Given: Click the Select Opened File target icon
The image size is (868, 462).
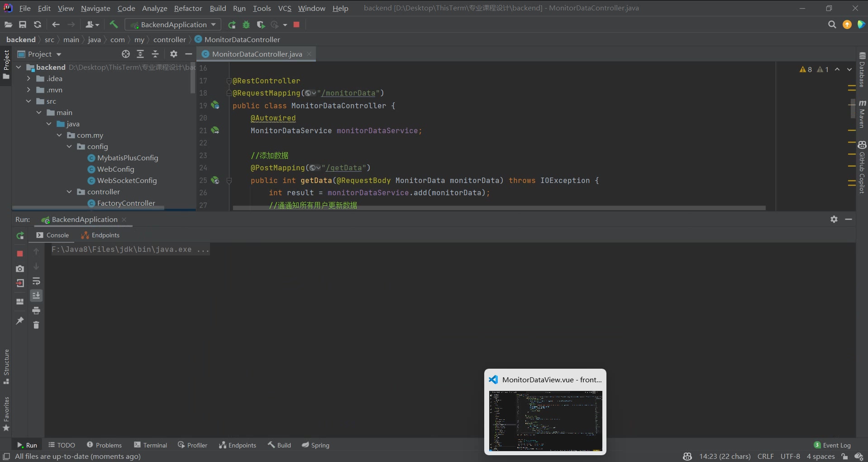Looking at the screenshot, I should pyautogui.click(x=126, y=54).
